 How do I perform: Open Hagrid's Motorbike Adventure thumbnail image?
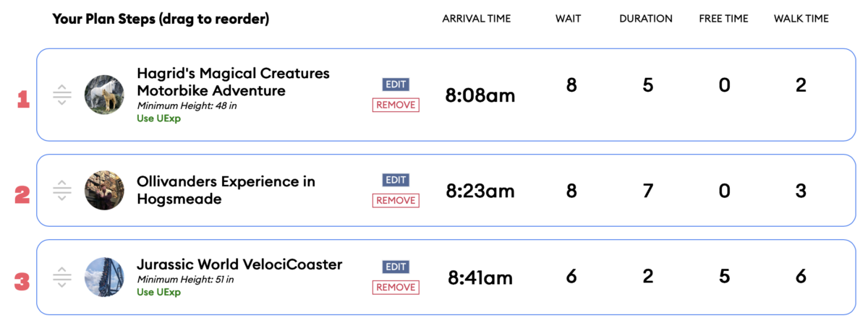(x=104, y=95)
